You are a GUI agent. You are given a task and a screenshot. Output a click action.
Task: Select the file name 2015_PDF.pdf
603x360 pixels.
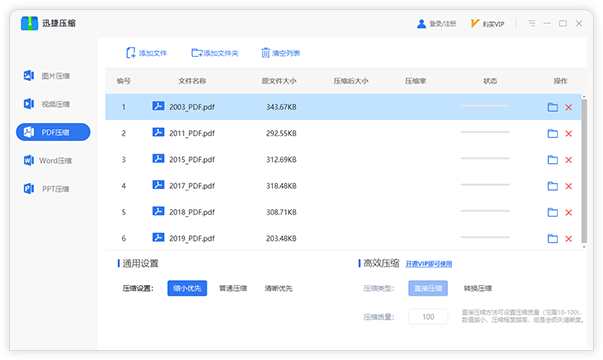click(x=192, y=160)
